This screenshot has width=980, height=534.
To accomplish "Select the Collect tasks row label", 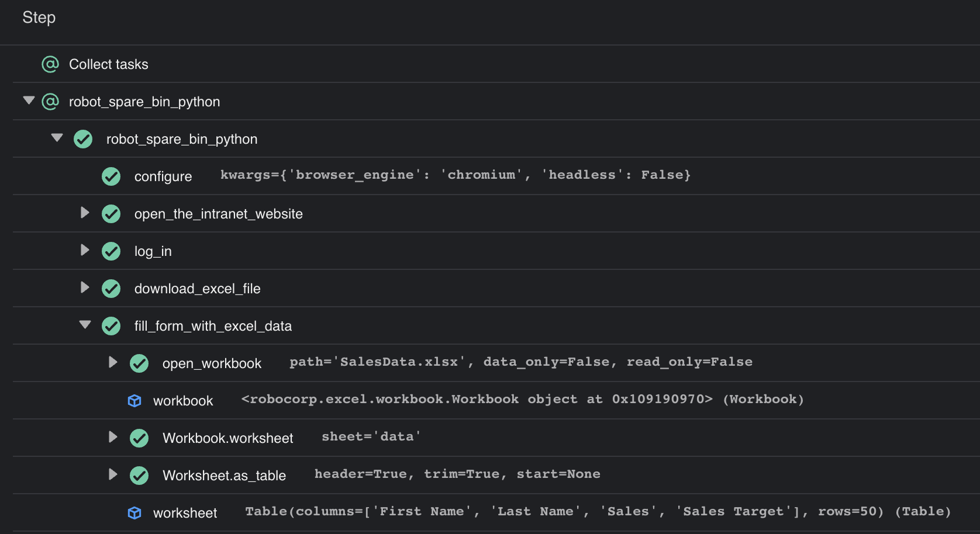I will (x=109, y=64).
